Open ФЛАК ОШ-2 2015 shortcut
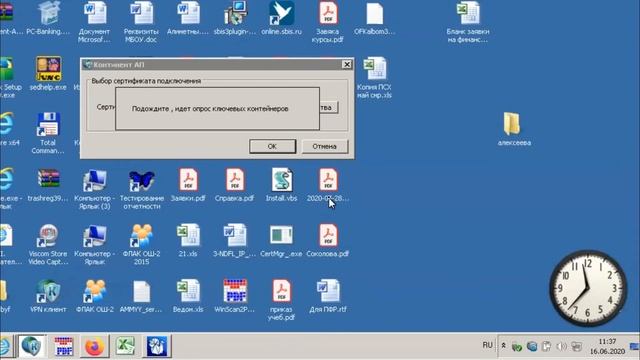The height and width of the screenshot is (360, 640). (141, 244)
